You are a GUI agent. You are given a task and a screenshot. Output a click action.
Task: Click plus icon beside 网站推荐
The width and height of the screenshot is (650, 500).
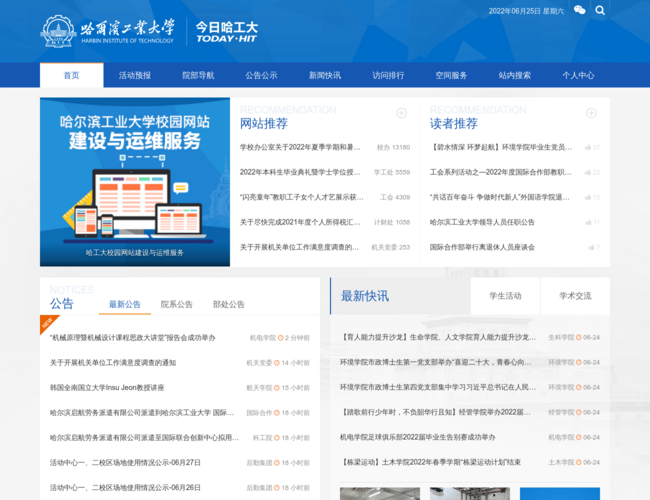[x=401, y=113]
